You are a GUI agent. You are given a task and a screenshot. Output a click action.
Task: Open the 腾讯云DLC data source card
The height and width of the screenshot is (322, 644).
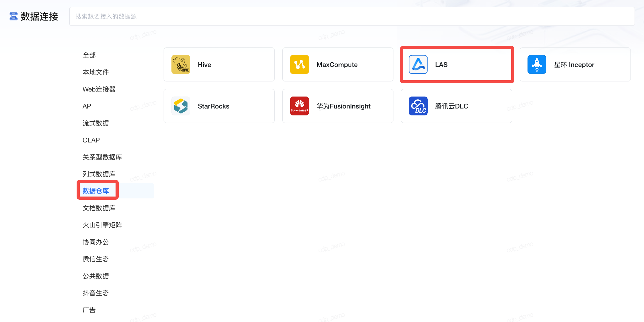click(x=457, y=106)
